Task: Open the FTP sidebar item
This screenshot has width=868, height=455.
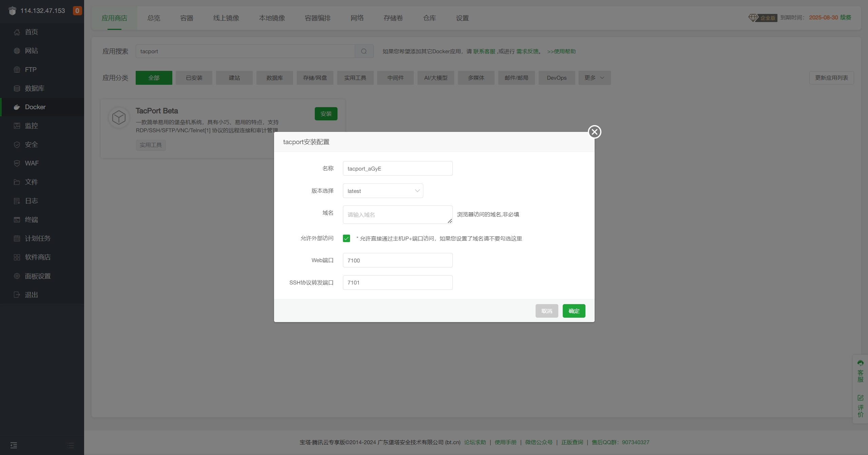Action: tap(42, 70)
